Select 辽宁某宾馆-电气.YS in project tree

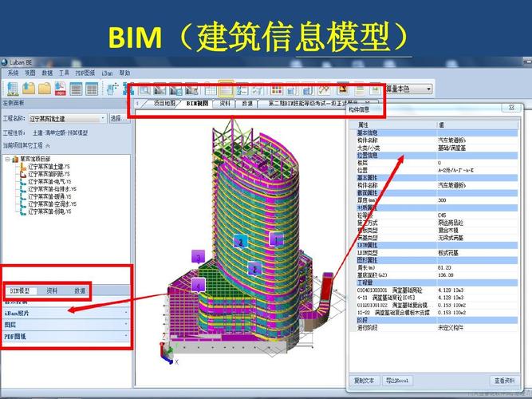pyautogui.click(x=49, y=182)
